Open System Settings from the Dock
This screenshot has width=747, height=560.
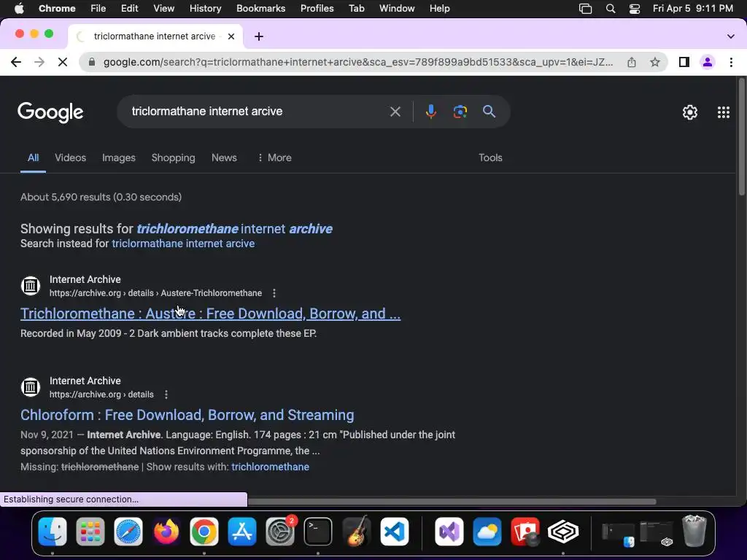pyautogui.click(x=280, y=532)
